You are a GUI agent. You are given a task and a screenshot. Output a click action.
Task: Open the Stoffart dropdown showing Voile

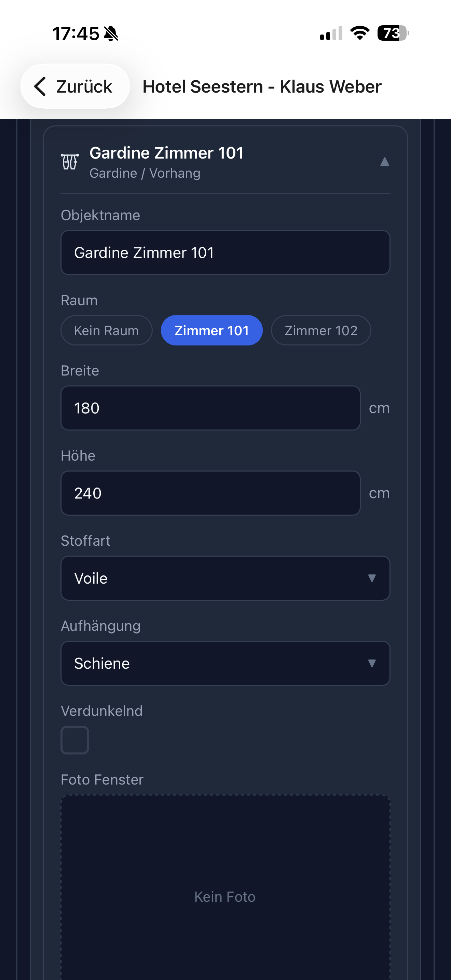click(225, 578)
